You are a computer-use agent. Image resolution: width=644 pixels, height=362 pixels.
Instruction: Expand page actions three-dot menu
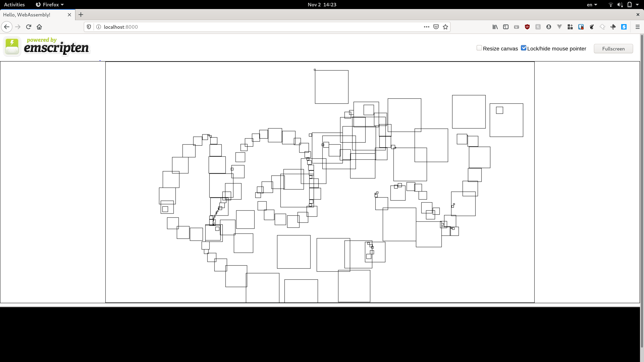426,27
